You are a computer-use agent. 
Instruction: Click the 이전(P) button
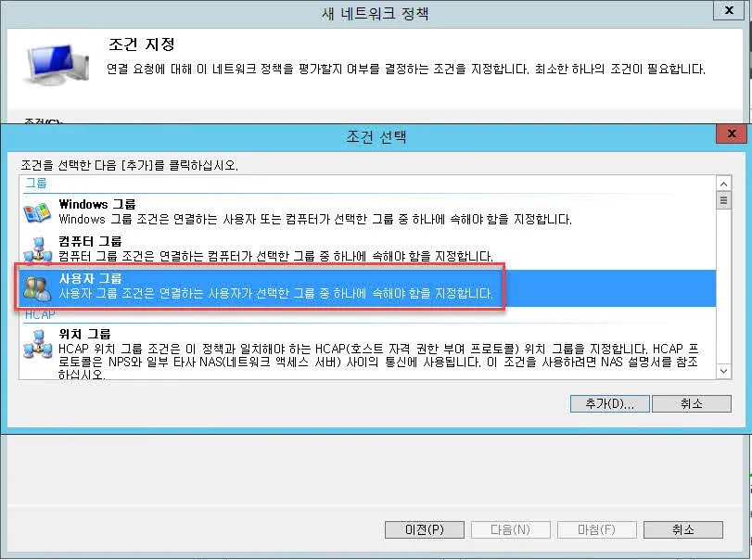click(424, 529)
